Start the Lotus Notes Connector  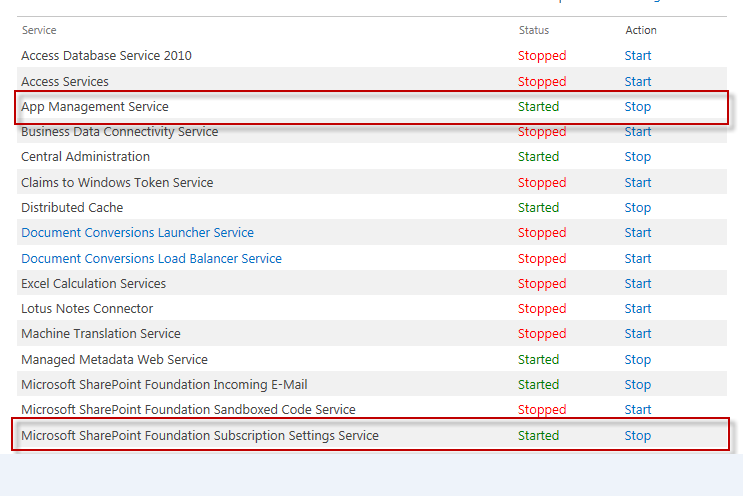tap(638, 308)
